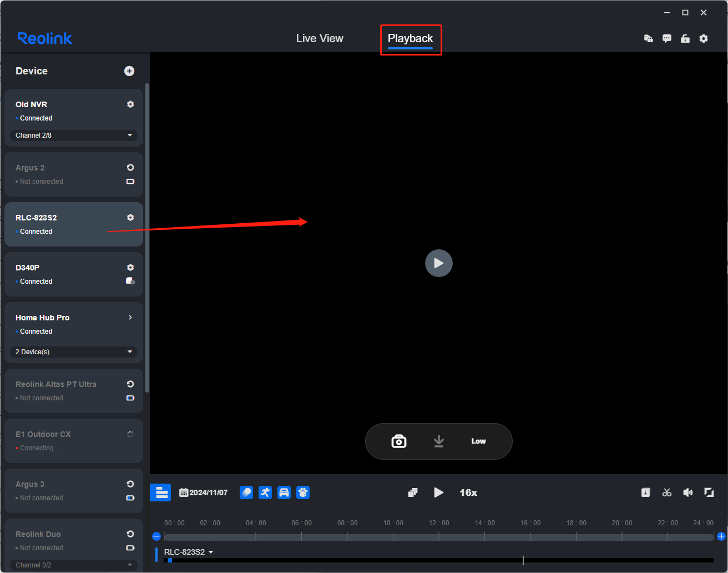Click the white playhead marker on the recording track

523,561
